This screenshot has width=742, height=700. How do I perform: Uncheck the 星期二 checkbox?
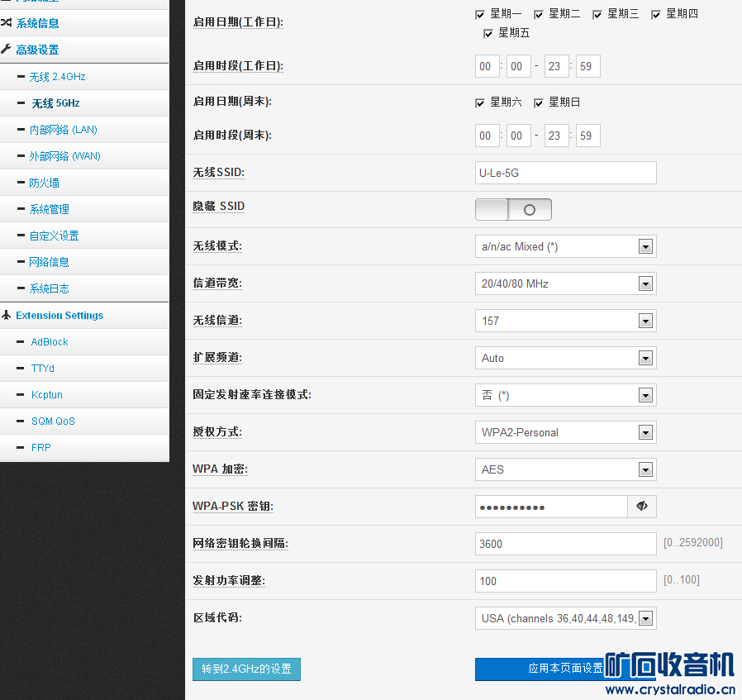(539, 15)
